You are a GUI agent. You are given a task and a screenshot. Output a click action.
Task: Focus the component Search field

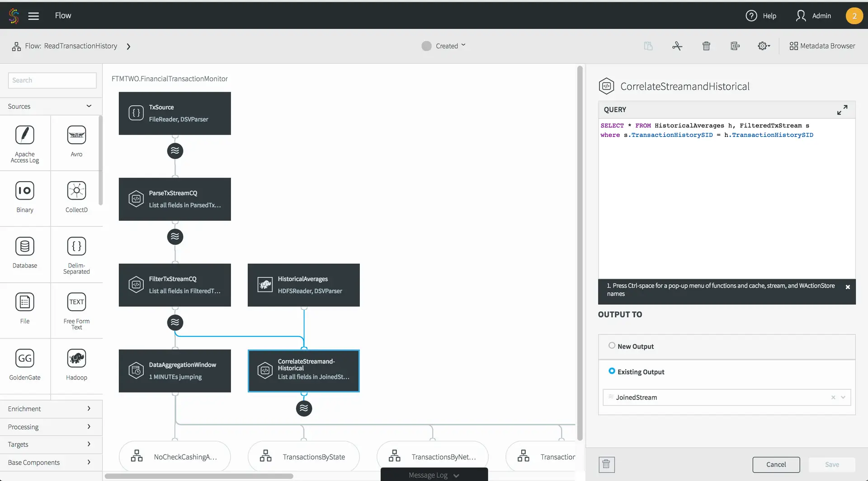click(x=52, y=80)
